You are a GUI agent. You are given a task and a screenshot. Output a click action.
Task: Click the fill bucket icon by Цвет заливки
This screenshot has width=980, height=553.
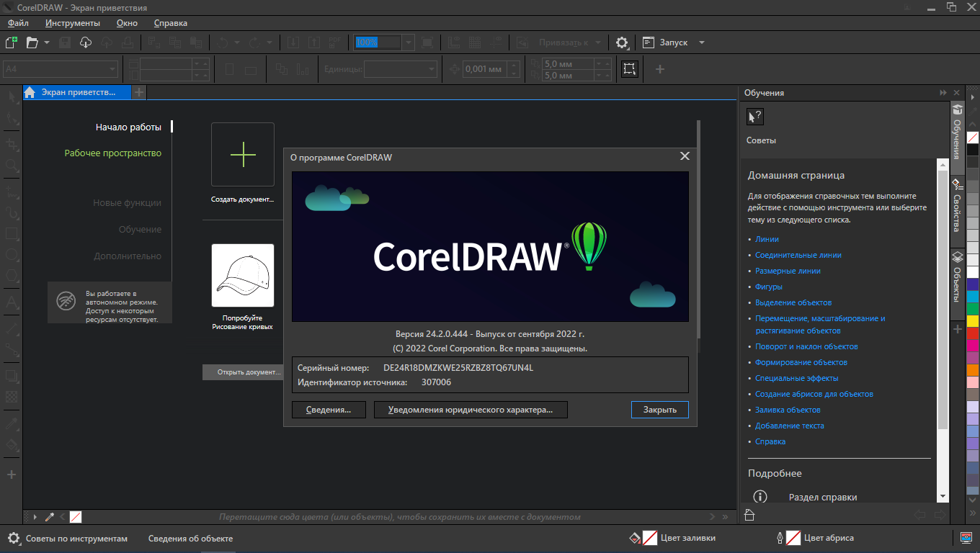tap(635, 538)
